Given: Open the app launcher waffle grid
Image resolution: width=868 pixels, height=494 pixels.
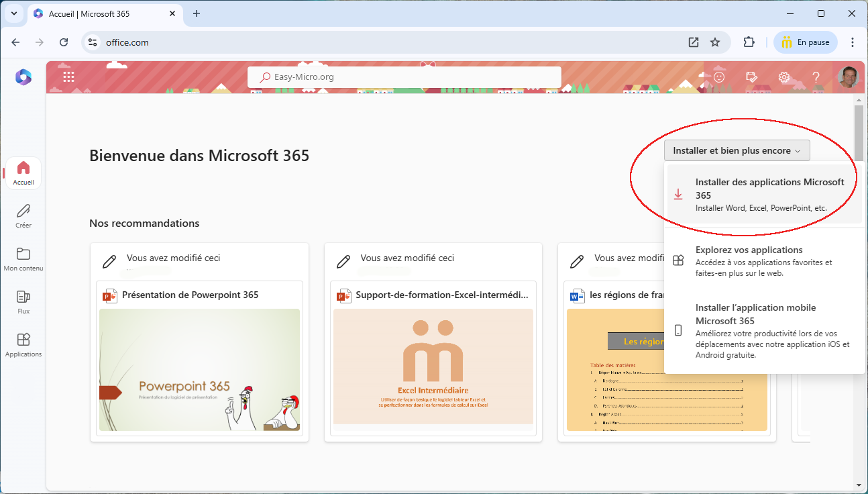Looking at the screenshot, I should click(x=68, y=77).
